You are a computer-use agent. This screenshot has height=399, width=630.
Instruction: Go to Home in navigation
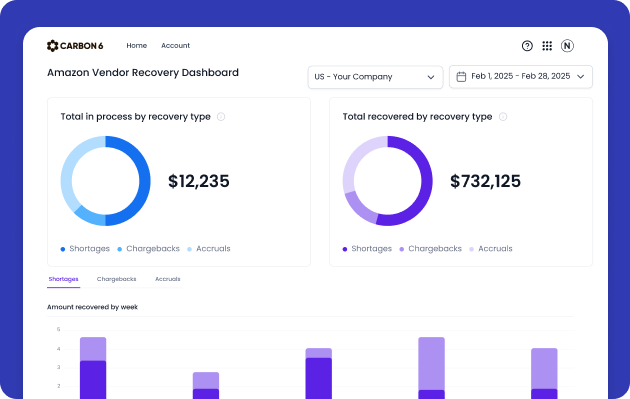[137, 45]
